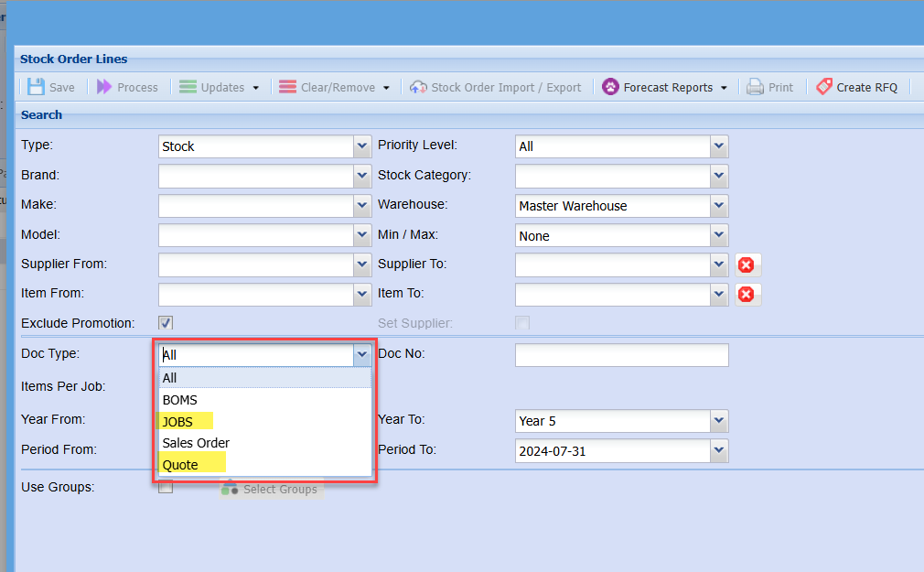Image resolution: width=924 pixels, height=572 pixels.
Task: Click the Stock Order Import / Export cloud icon
Action: pyautogui.click(x=418, y=87)
